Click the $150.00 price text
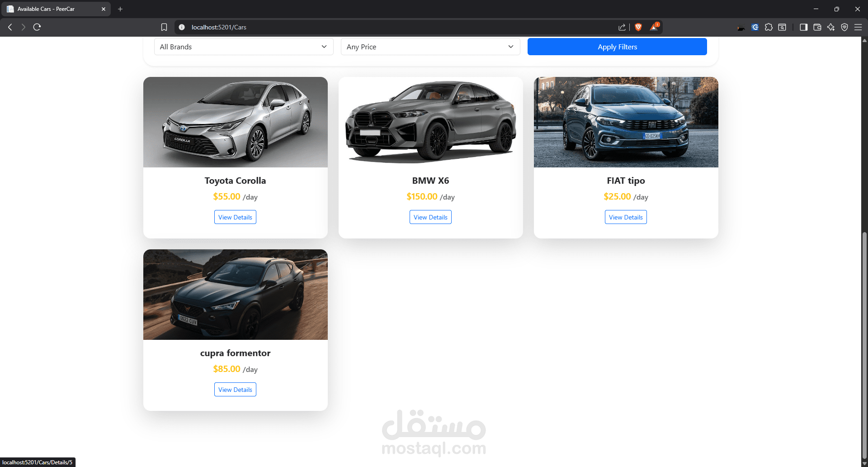868x467 pixels. (x=422, y=196)
